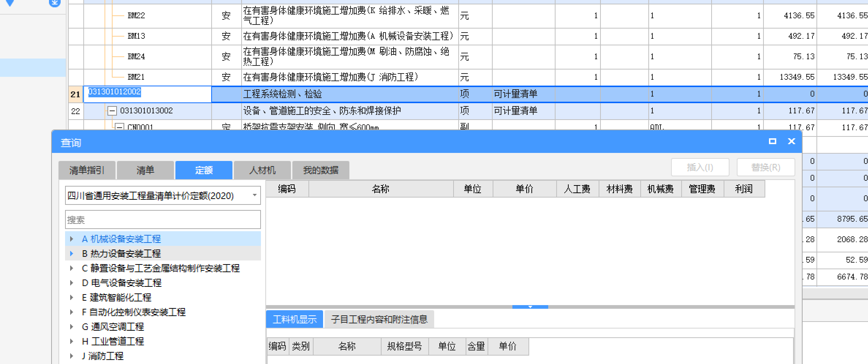Click the 在有害身体健康环境施工增加费(A 机械设备安装工程) cell

pos(350,36)
